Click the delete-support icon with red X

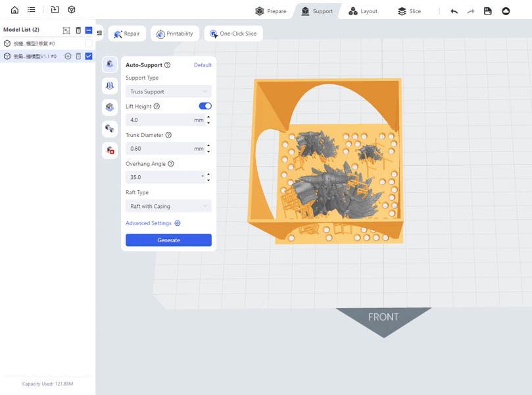110,150
